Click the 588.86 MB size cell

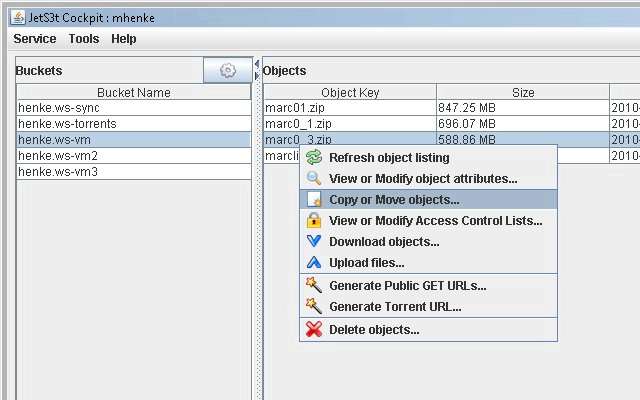click(523, 139)
